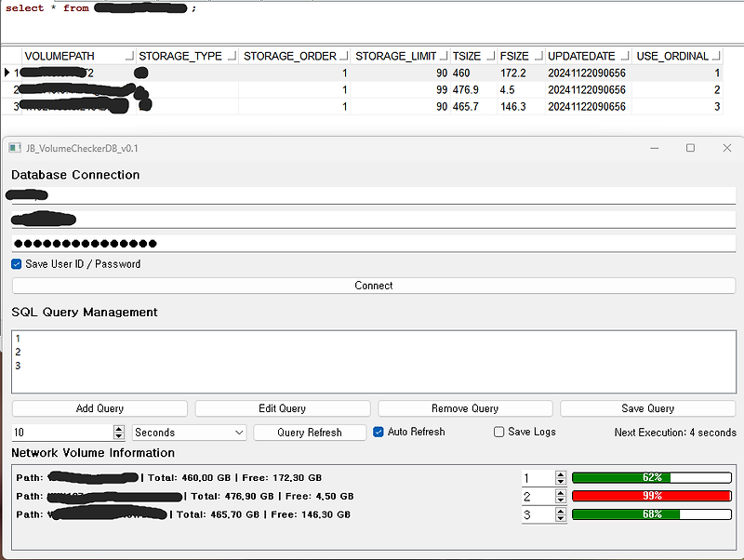Click the JB_VolumeCheckerDB app icon in title bar
Viewport: 744px width, 560px height.
coord(15,148)
